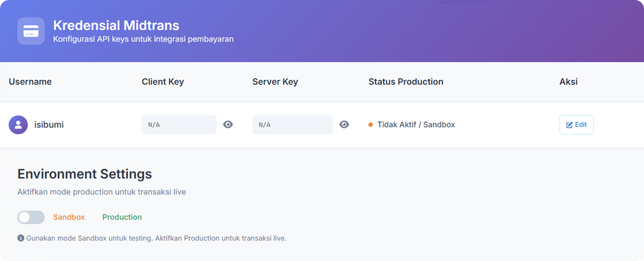The width and height of the screenshot is (644, 261).
Task: Reveal the Client Key with eye icon
Action: 228,125
